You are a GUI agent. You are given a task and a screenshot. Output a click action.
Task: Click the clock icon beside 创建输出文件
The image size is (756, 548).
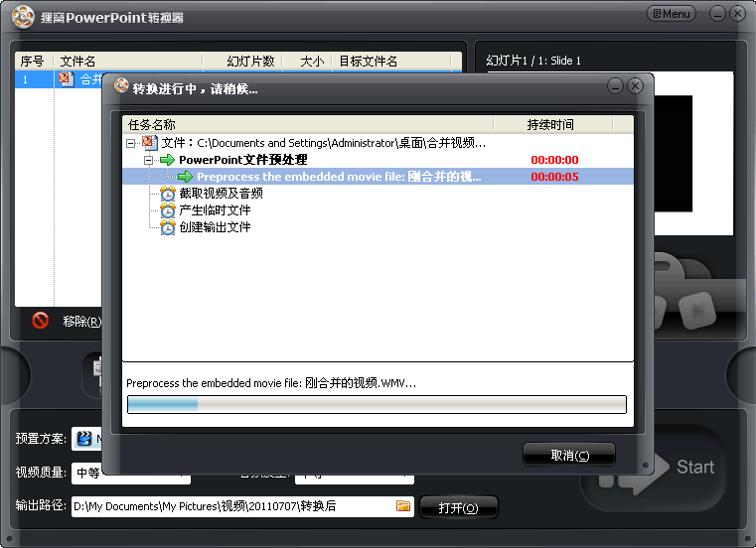click(167, 227)
